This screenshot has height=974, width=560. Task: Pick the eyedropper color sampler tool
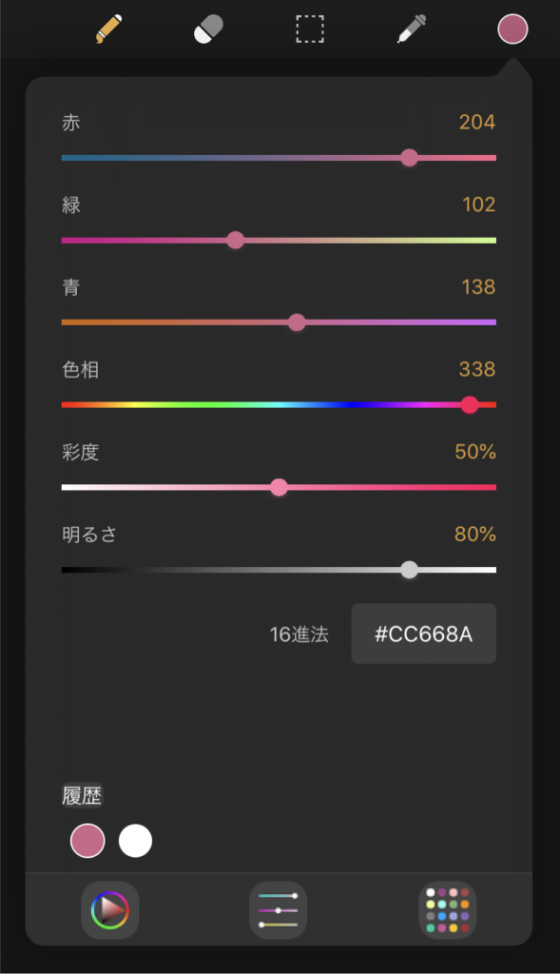(411, 29)
